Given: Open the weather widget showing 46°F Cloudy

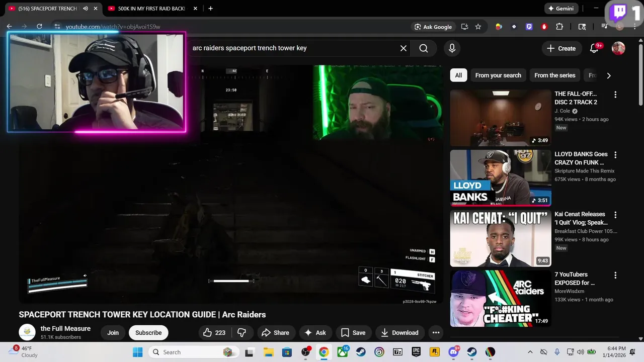Looking at the screenshot, I should click(x=23, y=352).
